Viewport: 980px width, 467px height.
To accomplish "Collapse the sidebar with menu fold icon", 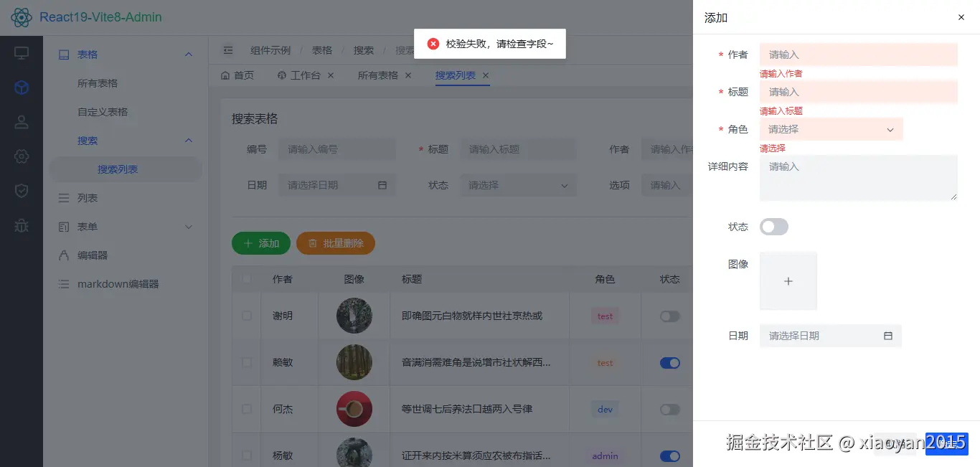I will coord(228,50).
